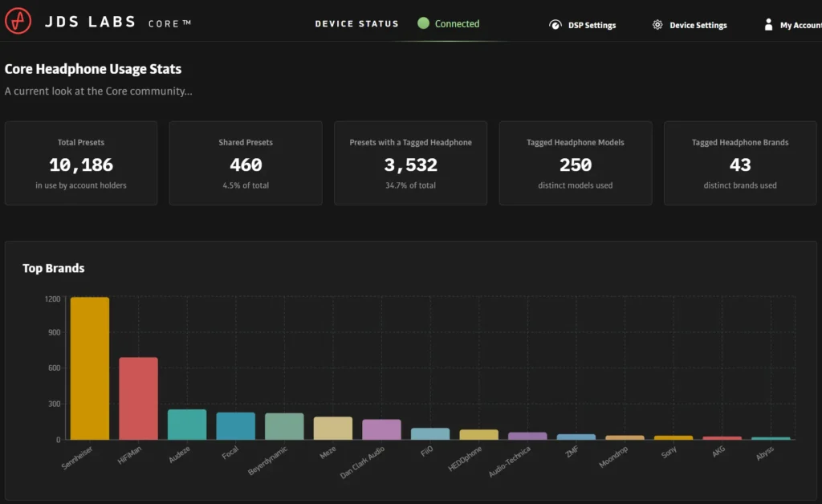The image size is (822, 504).
Task: Open My Account menu item
Action: point(792,25)
